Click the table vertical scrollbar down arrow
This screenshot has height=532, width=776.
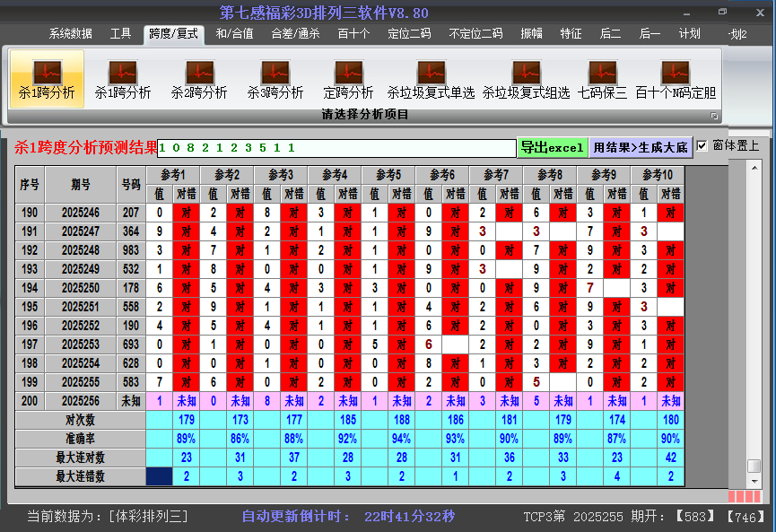pos(754,481)
